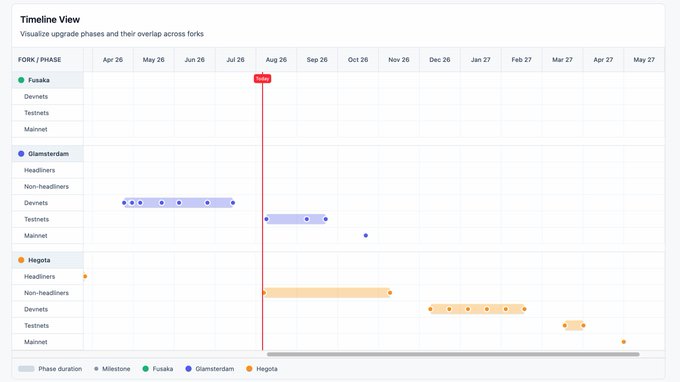Click the Oct 26 month header

pos(358,59)
